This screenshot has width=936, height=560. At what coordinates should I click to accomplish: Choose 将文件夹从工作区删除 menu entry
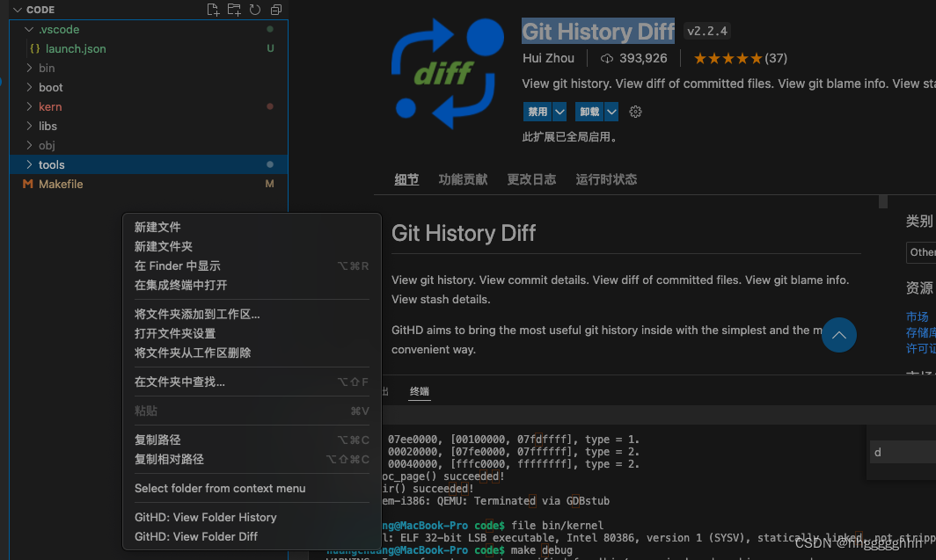252,353
